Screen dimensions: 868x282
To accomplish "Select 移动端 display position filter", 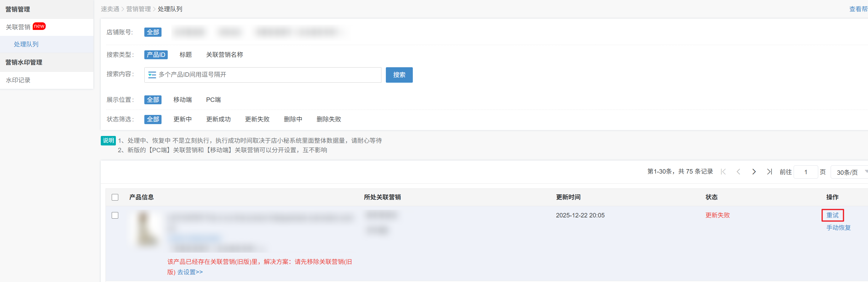I will [182, 100].
